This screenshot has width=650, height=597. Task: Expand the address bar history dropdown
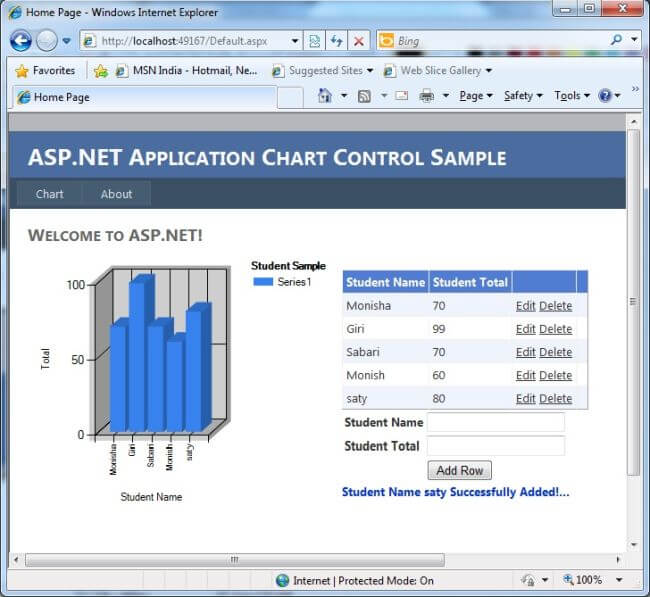[295, 41]
